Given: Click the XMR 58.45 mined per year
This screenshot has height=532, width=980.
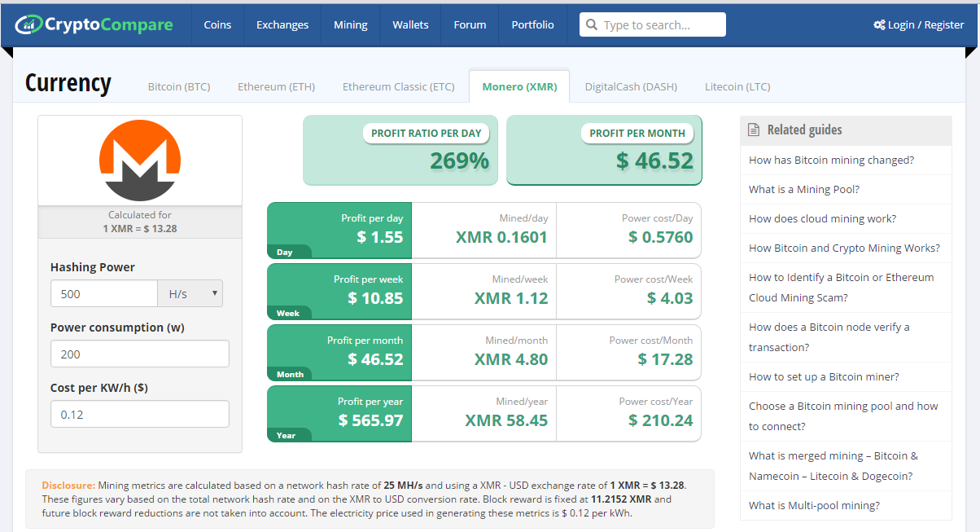Looking at the screenshot, I should click(x=506, y=420).
